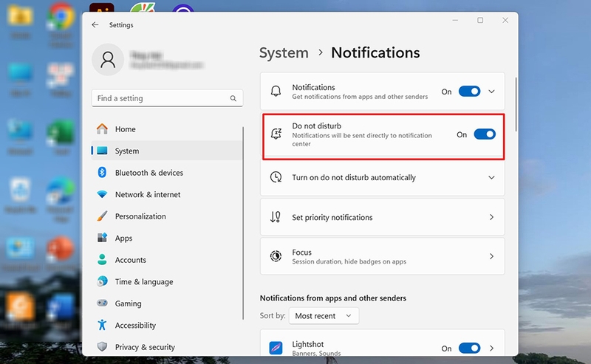The width and height of the screenshot is (591, 364).
Task: Open the Sort by Most recent dropdown
Action: coord(324,316)
